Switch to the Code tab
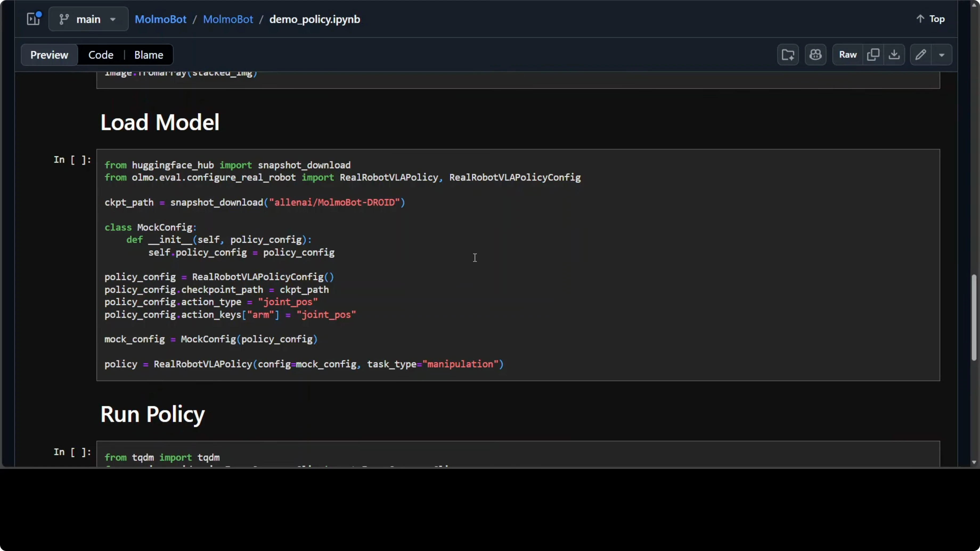Screen dimensions: 980x551 101,55
